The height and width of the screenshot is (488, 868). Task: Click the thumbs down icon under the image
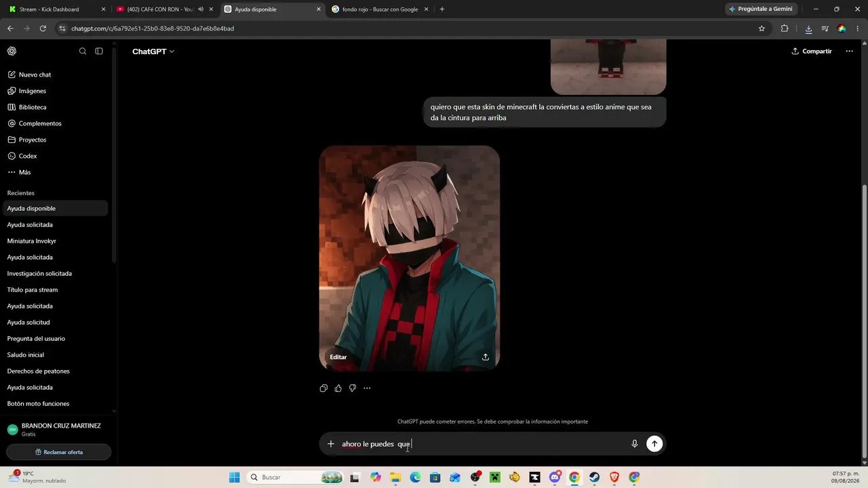(x=353, y=388)
